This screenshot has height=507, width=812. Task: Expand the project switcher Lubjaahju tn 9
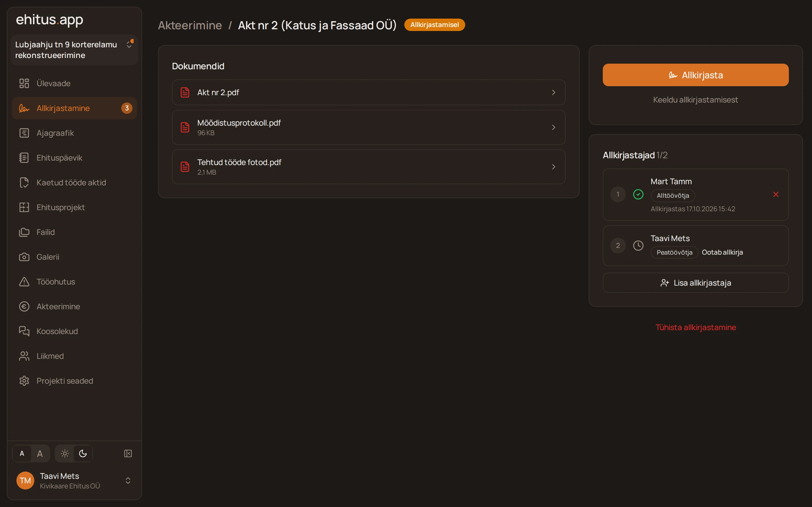coord(74,50)
